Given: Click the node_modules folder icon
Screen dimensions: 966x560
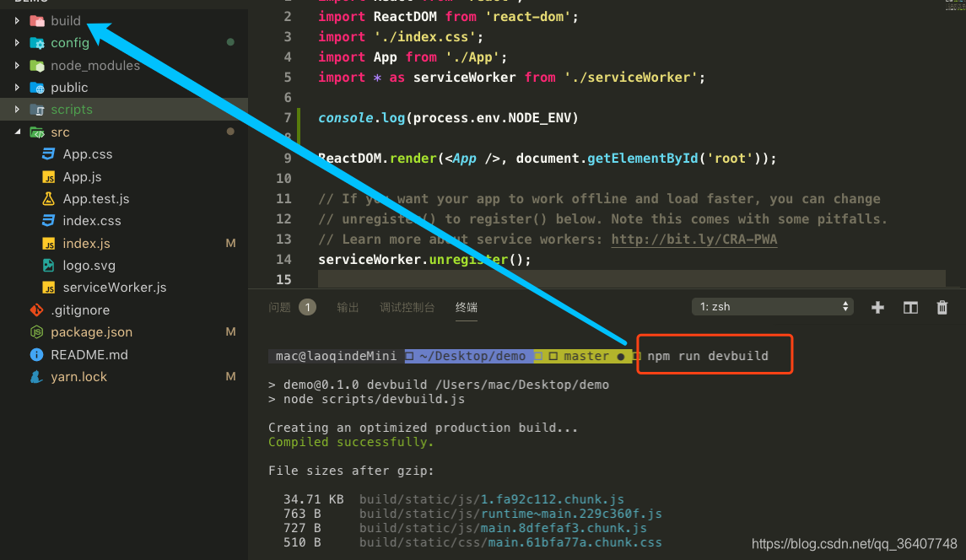Looking at the screenshot, I should (x=37, y=65).
